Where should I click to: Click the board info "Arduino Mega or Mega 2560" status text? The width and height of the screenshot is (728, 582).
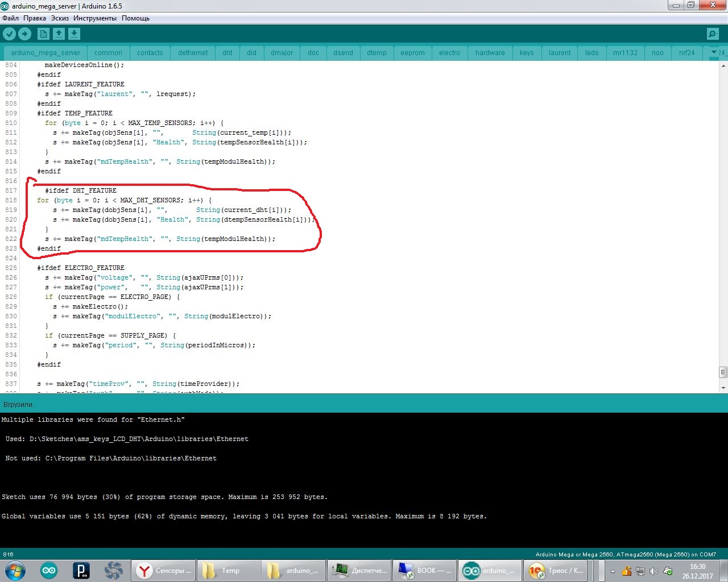626,555
